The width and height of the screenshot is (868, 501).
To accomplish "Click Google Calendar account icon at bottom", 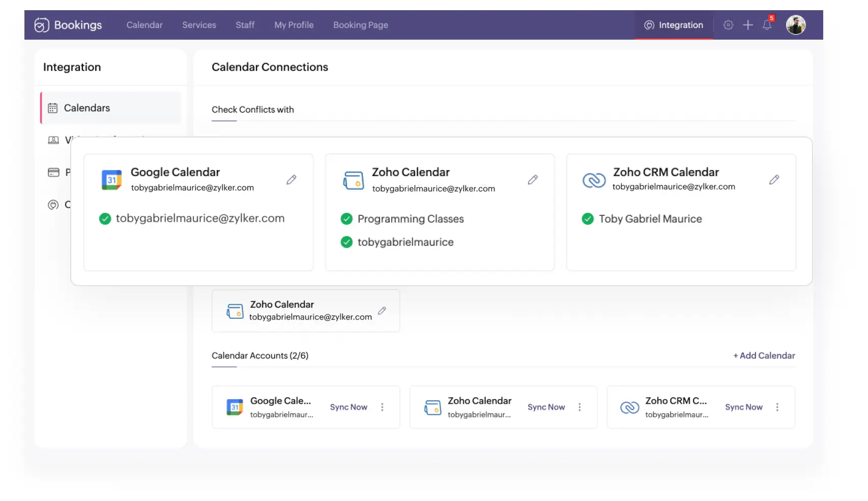I will pos(235,407).
